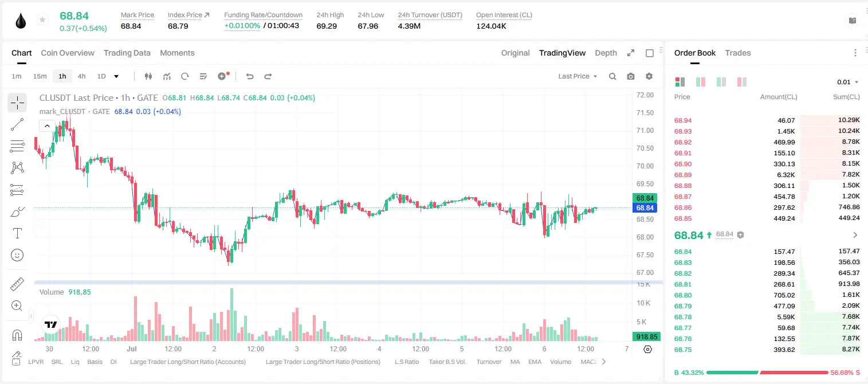
Task: Open the emoji sticker tool
Action: click(x=17, y=255)
